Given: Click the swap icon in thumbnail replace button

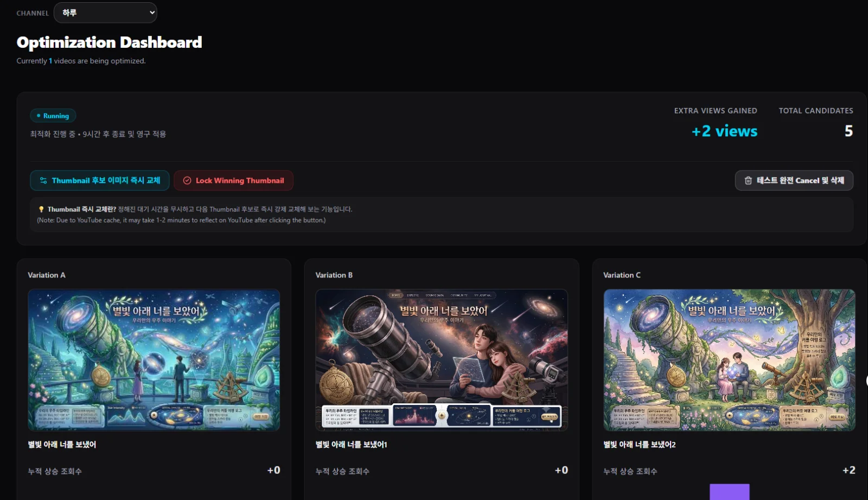Looking at the screenshot, I should (43, 181).
